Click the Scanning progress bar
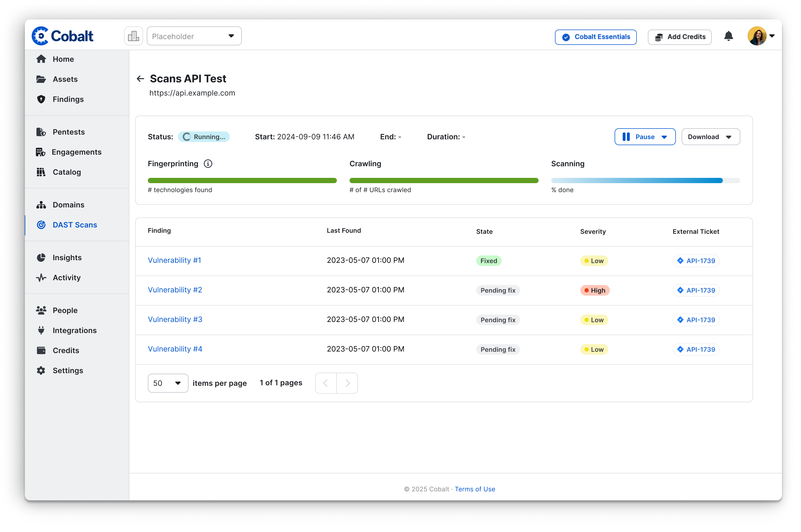 click(x=645, y=180)
